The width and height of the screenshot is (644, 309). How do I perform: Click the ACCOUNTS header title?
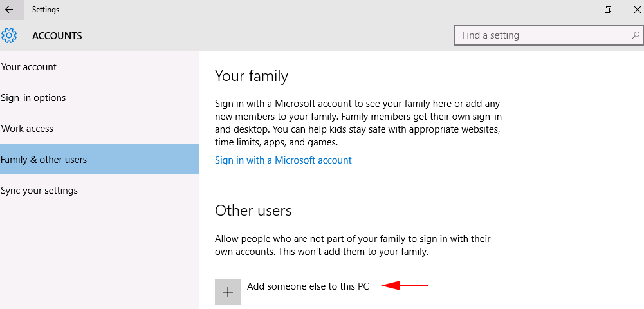(x=57, y=36)
